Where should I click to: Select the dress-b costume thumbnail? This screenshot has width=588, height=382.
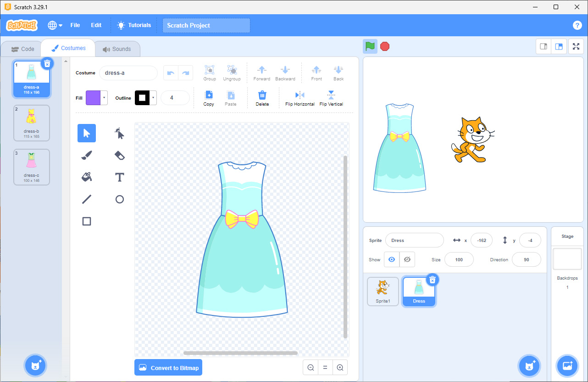(x=32, y=123)
